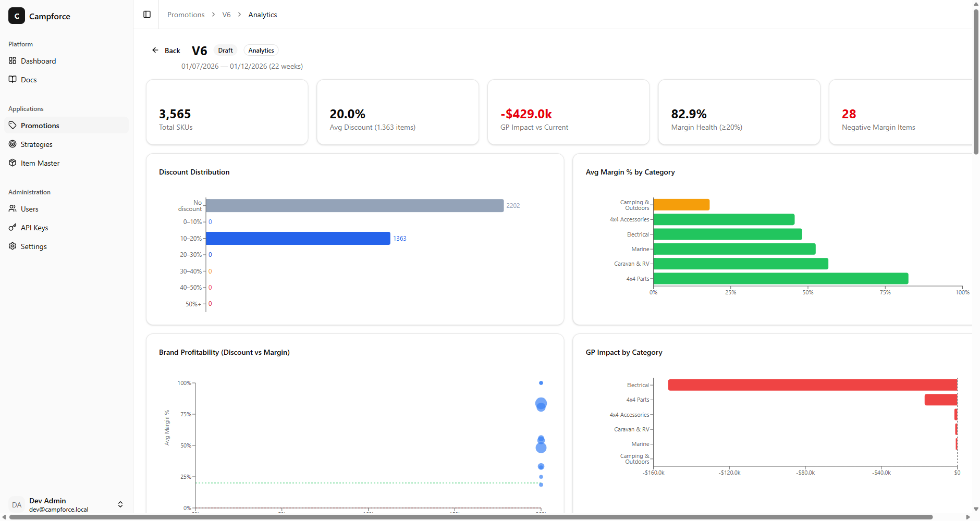
Task: Click the Back button
Action: pyautogui.click(x=166, y=51)
